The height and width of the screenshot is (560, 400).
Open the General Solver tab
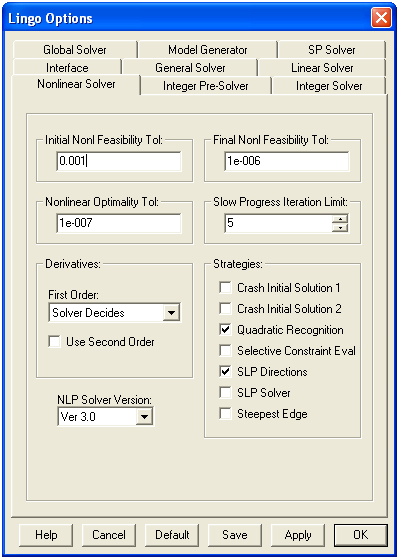point(190,68)
